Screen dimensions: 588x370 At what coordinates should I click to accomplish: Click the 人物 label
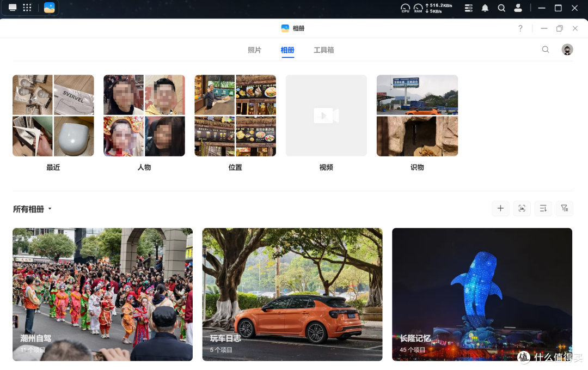pos(144,167)
